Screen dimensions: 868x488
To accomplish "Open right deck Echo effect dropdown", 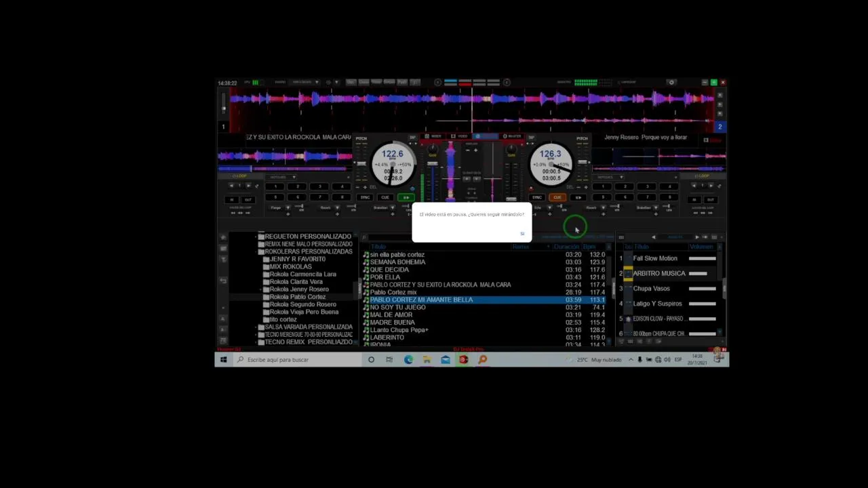I will tap(549, 208).
